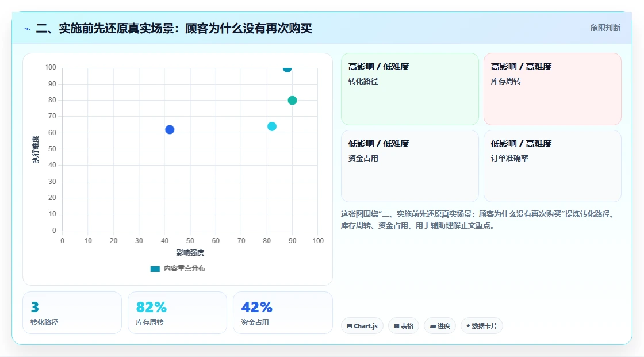This screenshot has width=644, height=357.
Task: Select the 42% 资金占用 stat card
Action: click(282, 313)
